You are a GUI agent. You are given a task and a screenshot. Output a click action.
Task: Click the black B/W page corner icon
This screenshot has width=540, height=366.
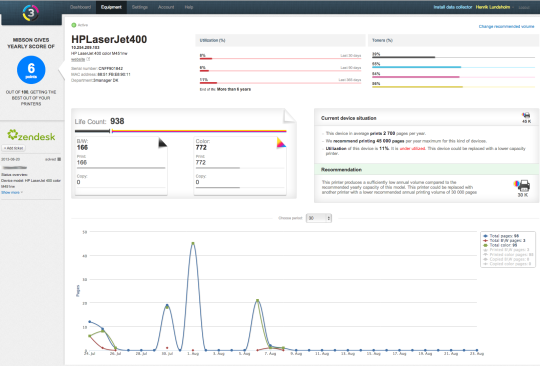(x=163, y=143)
